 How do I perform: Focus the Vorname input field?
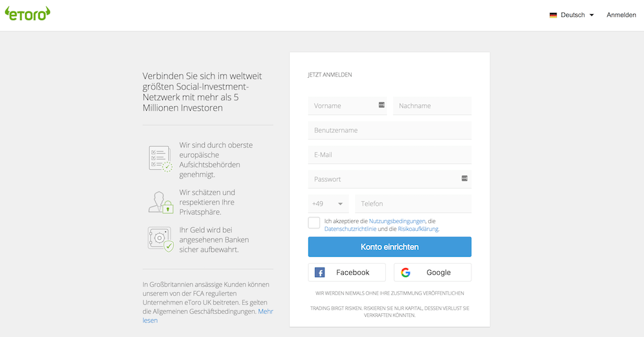click(x=348, y=105)
